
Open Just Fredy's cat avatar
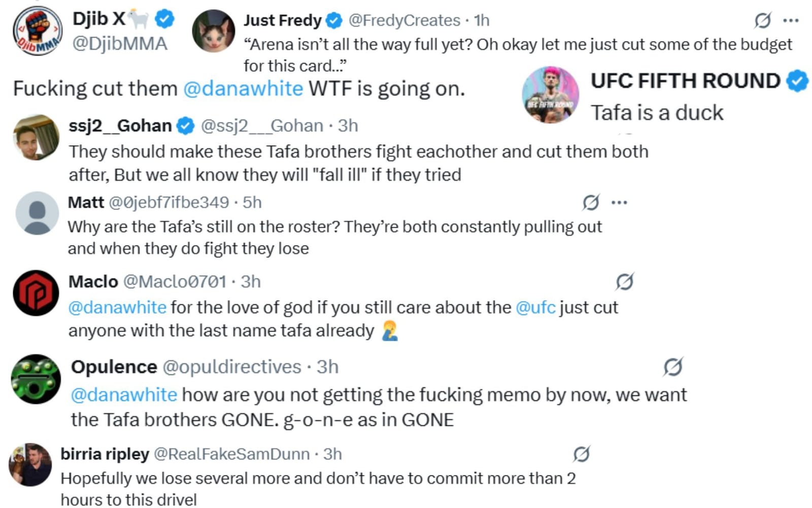(214, 31)
